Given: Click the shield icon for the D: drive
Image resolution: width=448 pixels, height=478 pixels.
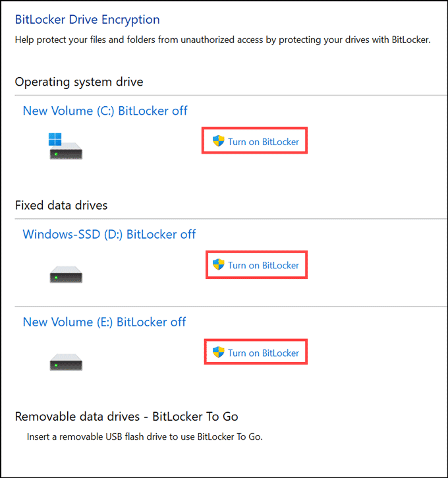Looking at the screenshot, I should 219,265.
